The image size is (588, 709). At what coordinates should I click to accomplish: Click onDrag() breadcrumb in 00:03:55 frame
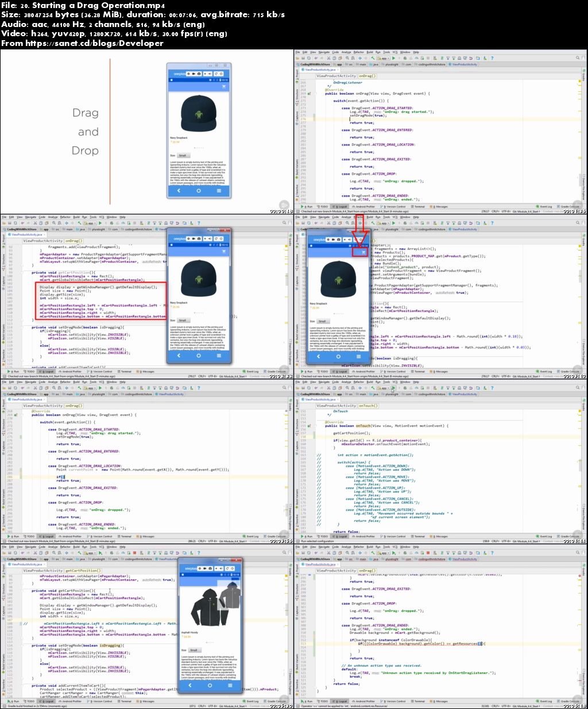click(74, 406)
